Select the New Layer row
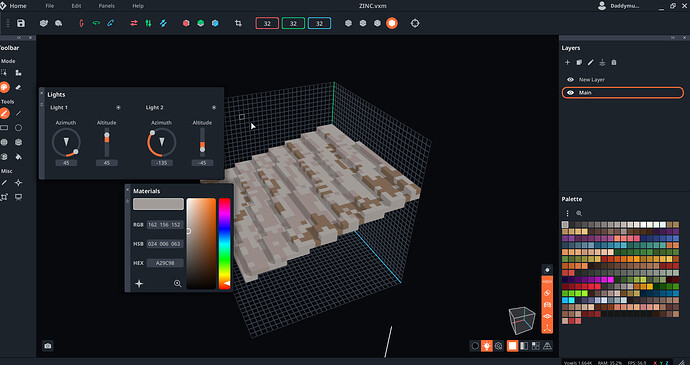Image resolution: width=690 pixels, height=365 pixels. pos(623,80)
